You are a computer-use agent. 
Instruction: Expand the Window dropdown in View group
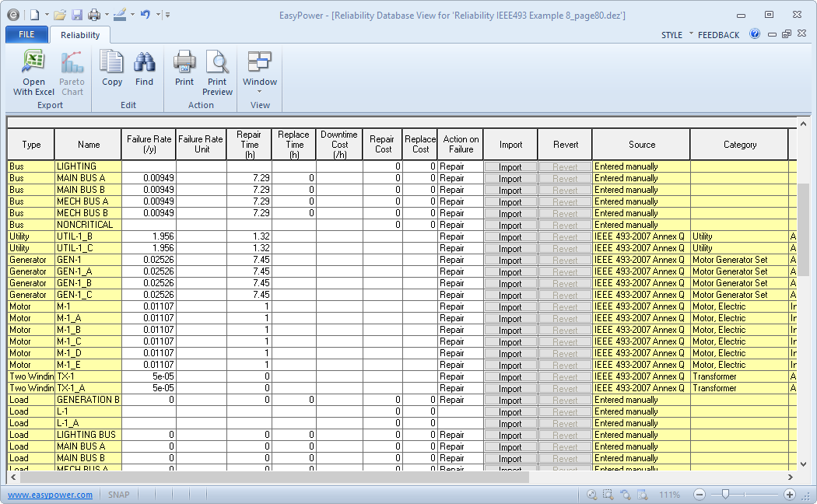pos(260,91)
